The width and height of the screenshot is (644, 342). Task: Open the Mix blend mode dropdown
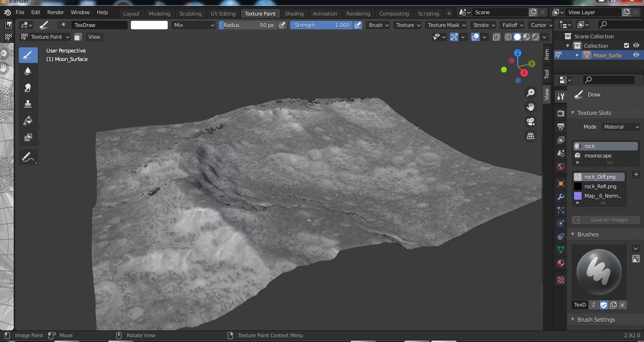[194, 25]
